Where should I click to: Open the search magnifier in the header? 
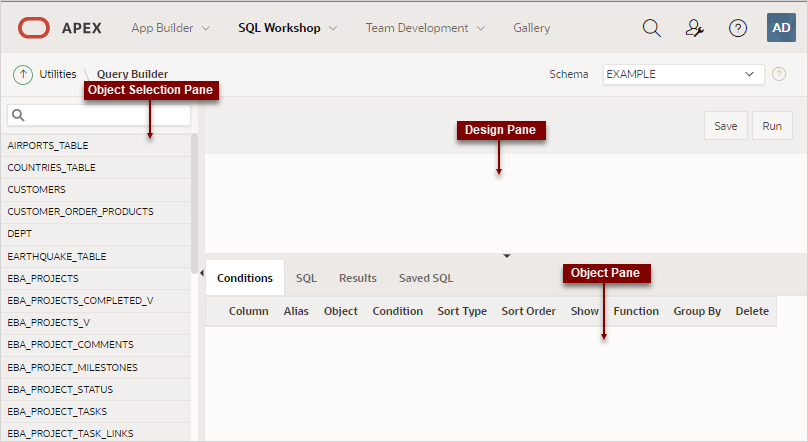click(x=651, y=28)
